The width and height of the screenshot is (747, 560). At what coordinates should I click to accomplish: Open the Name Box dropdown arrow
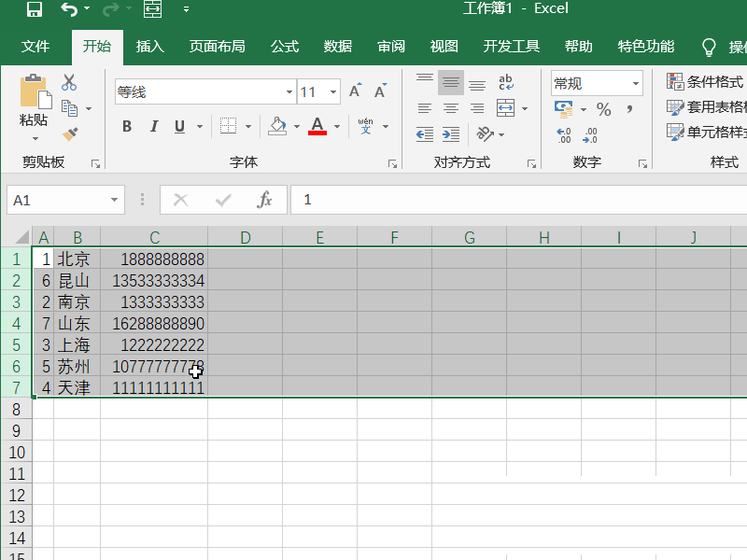[114, 200]
